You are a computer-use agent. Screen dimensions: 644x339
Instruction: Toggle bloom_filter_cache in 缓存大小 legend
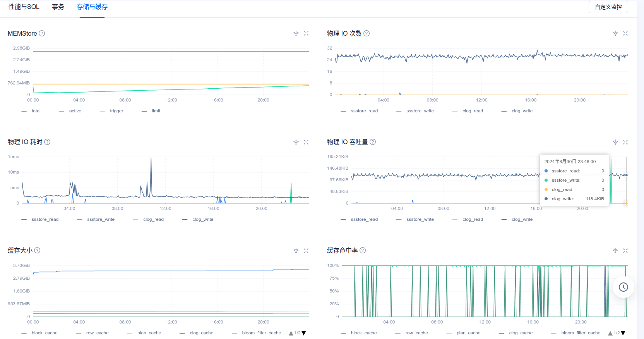pos(257,333)
